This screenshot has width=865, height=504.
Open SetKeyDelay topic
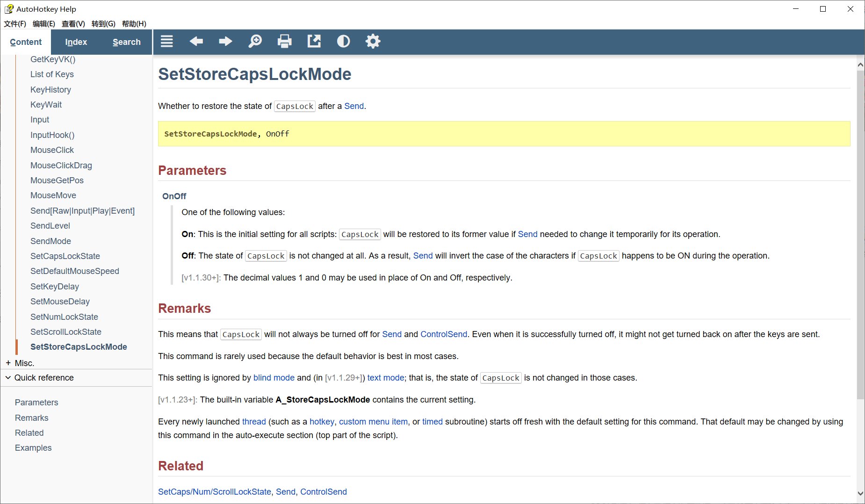point(55,287)
